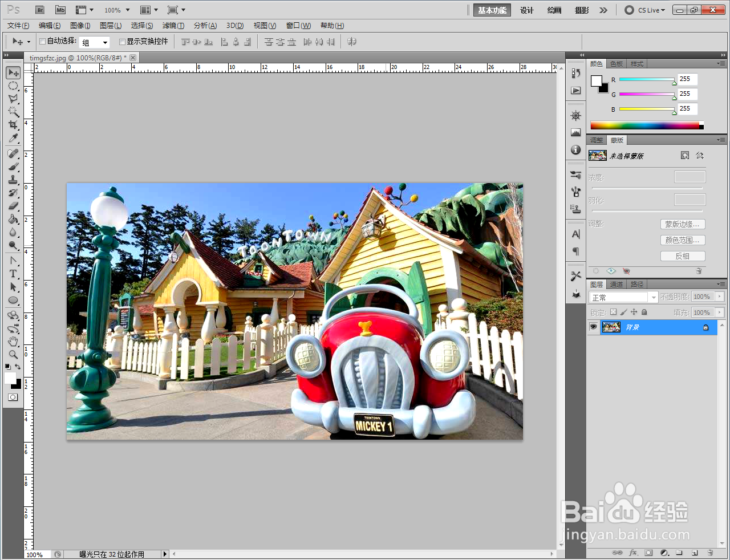Switch to the 摄影 workspace
The width and height of the screenshot is (730, 560).
click(x=582, y=10)
